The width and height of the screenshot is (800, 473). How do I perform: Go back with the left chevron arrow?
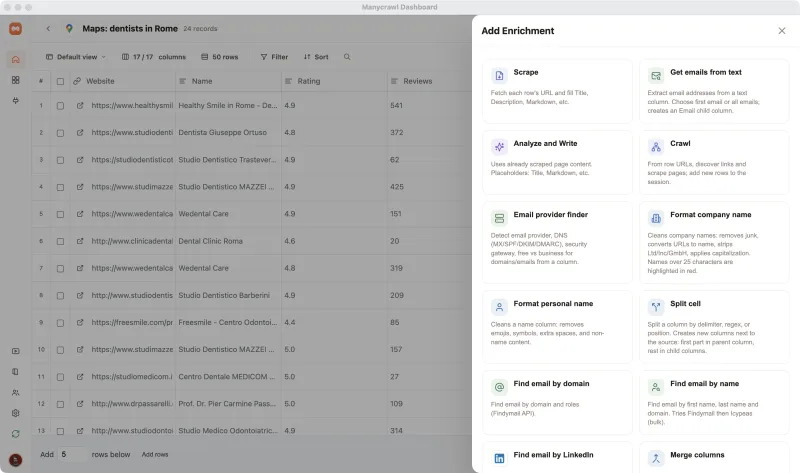(x=48, y=29)
